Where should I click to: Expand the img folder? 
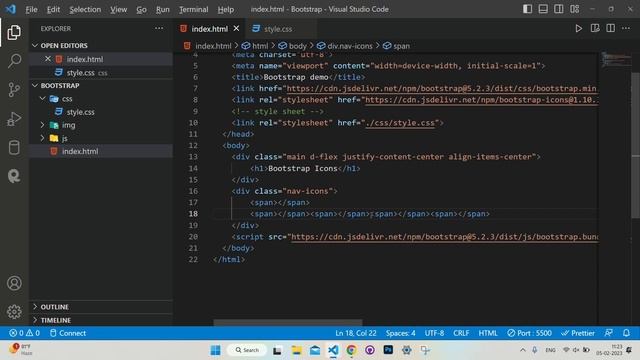[42, 125]
